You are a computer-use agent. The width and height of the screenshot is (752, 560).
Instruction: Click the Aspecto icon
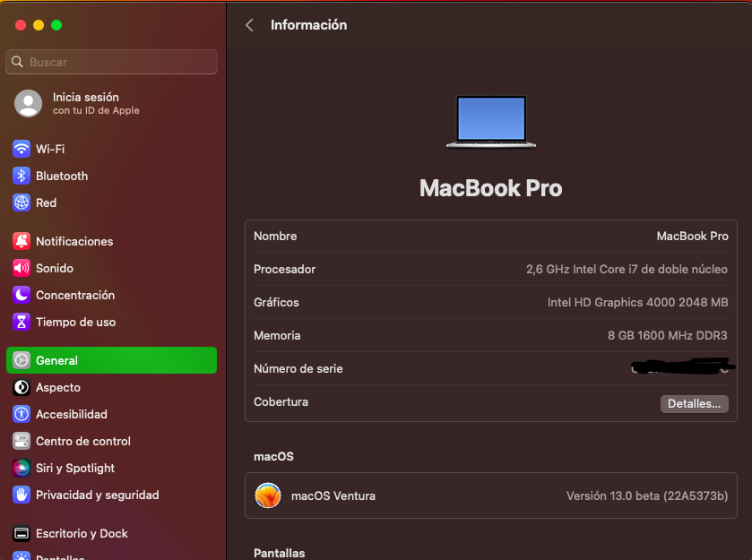pyautogui.click(x=22, y=387)
